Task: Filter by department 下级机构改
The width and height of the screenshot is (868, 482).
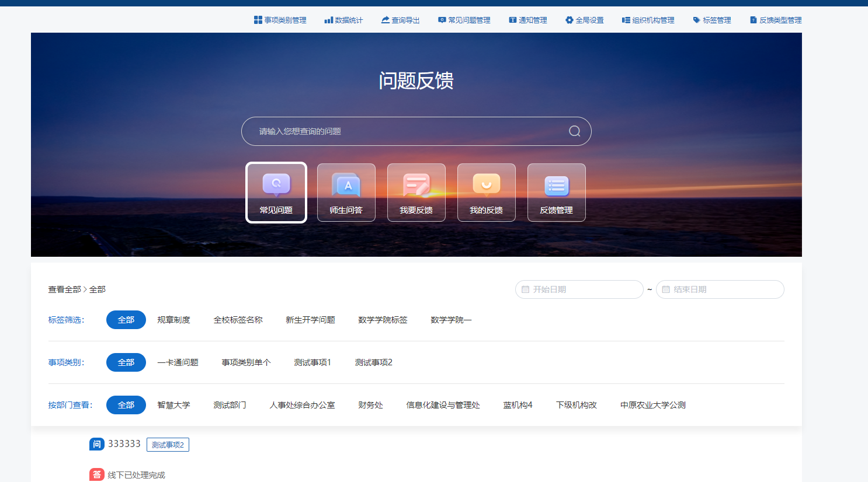Action: point(577,405)
